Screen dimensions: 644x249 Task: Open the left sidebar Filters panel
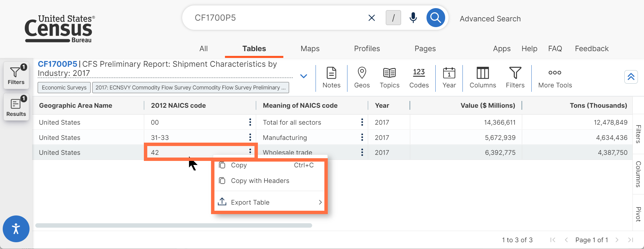pos(16,76)
